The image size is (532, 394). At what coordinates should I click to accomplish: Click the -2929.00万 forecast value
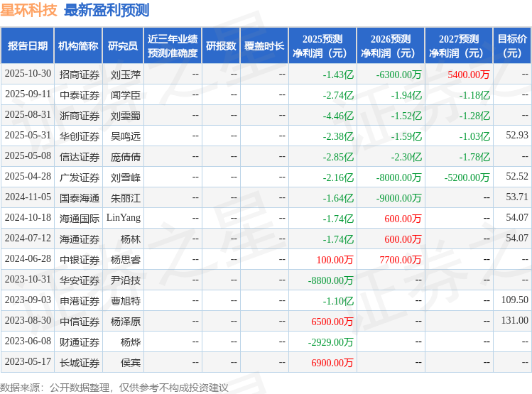point(330,342)
